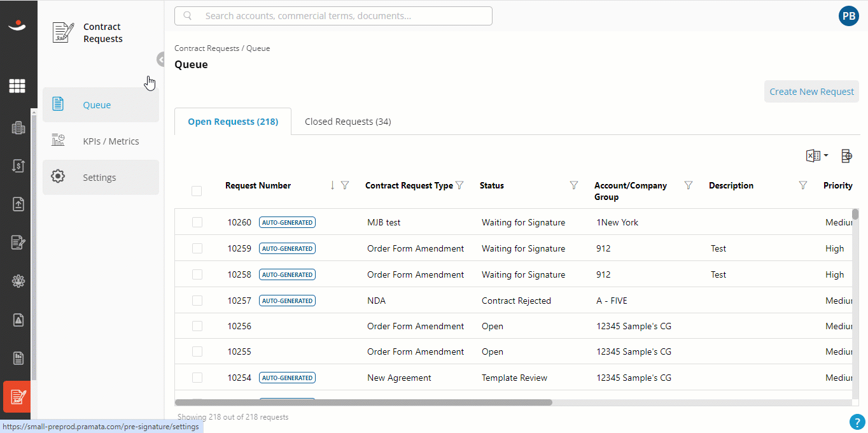Select Settings in the side menu

[x=101, y=177]
